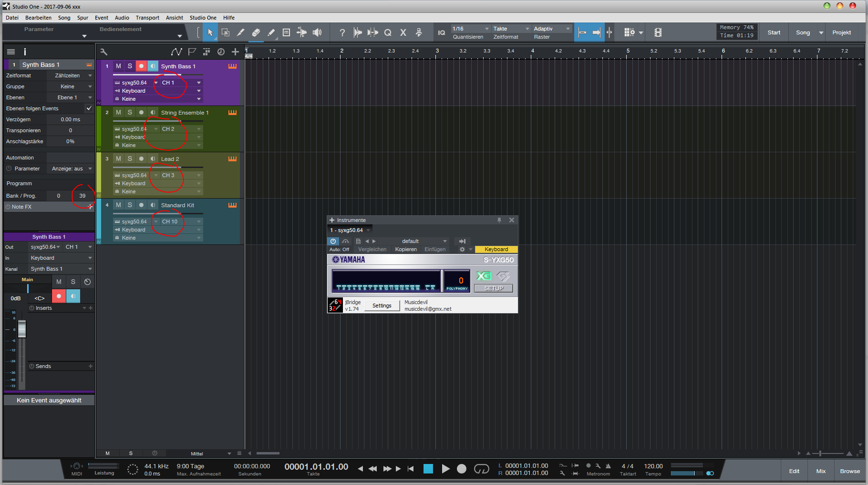Toggle the Ebenen folgen Events checkbox

click(89, 108)
